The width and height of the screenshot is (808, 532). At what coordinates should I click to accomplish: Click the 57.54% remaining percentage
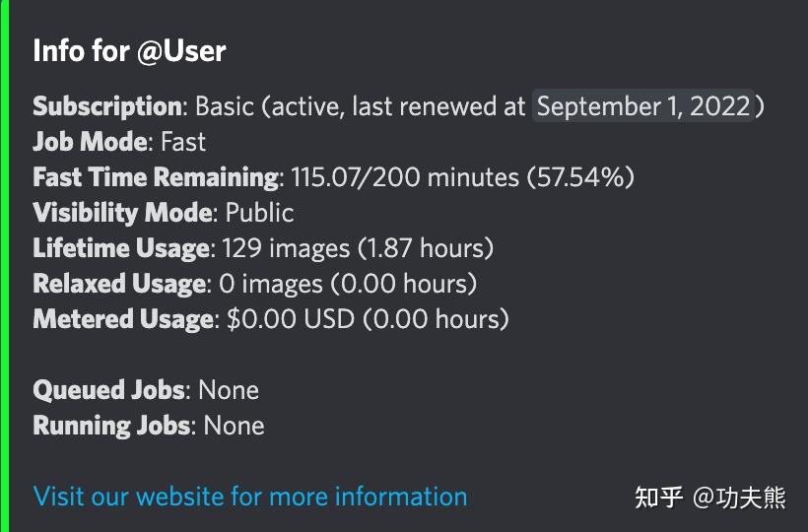(580, 177)
